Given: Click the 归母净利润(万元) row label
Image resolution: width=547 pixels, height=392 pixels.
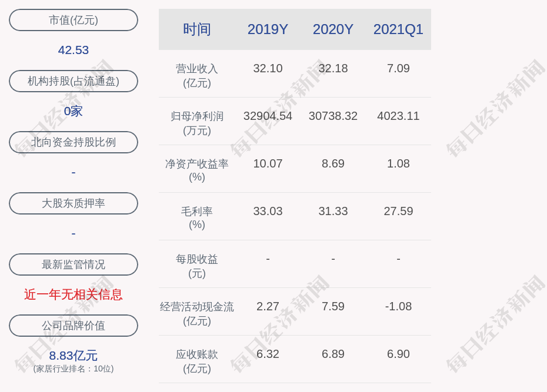Looking at the screenshot, I should click(x=197, y=123).
